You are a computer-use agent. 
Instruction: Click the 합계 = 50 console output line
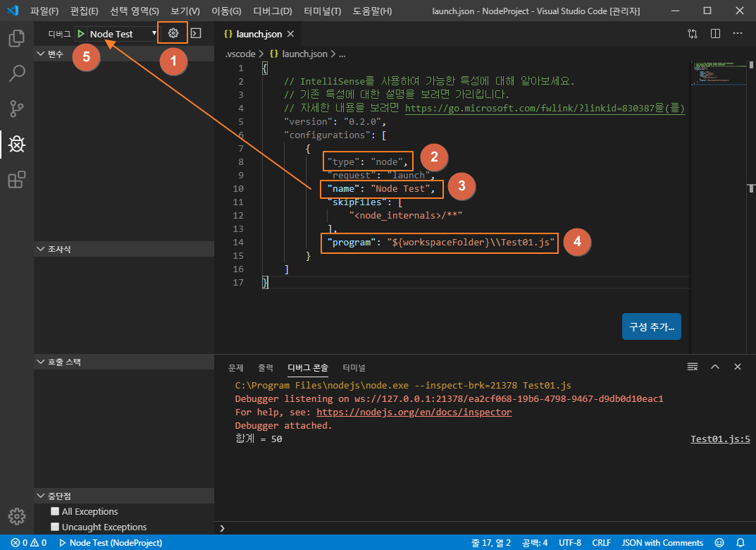[x=259, y=439]
